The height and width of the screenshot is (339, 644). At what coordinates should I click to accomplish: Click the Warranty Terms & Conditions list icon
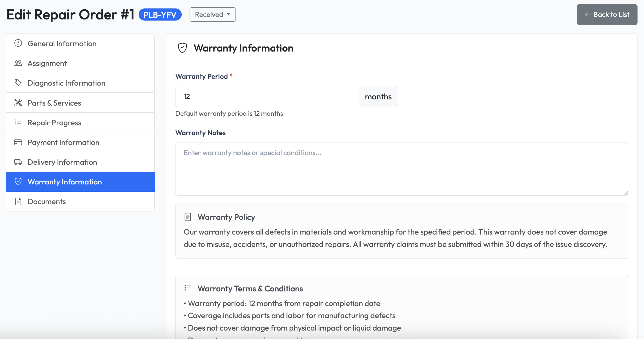(188, 288)
